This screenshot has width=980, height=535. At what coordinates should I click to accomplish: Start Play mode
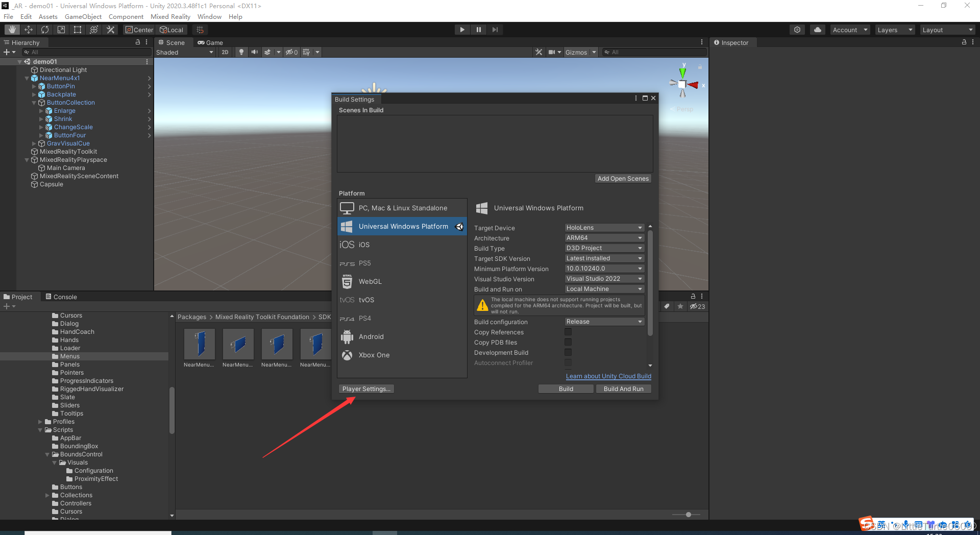click(462, 30)
